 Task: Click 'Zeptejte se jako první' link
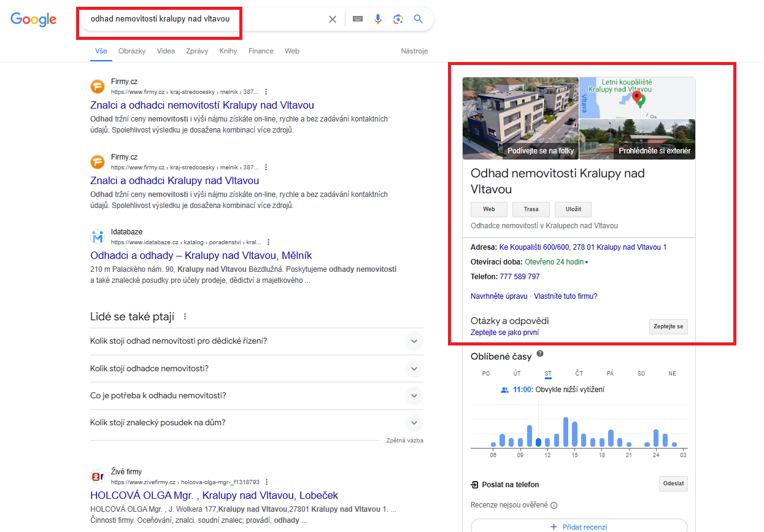coord(504,333)
